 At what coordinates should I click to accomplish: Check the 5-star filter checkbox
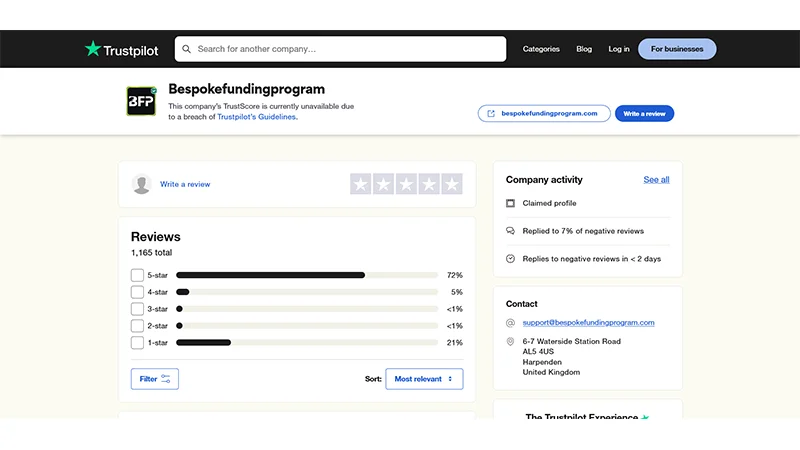click(137, 275)
